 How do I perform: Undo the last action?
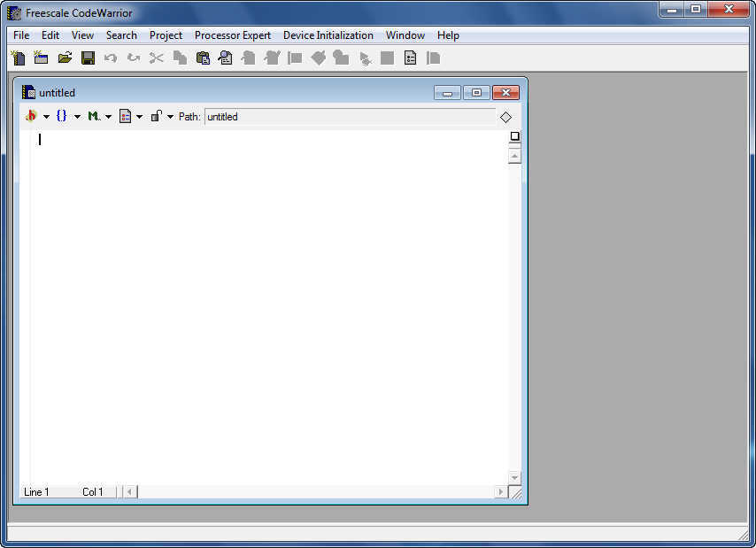110,58
